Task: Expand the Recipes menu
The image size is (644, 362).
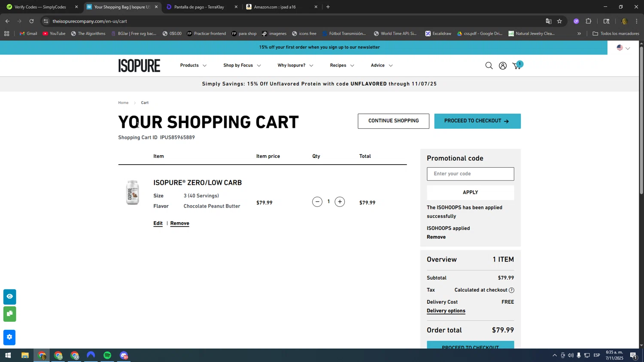Action: (342, 66)
